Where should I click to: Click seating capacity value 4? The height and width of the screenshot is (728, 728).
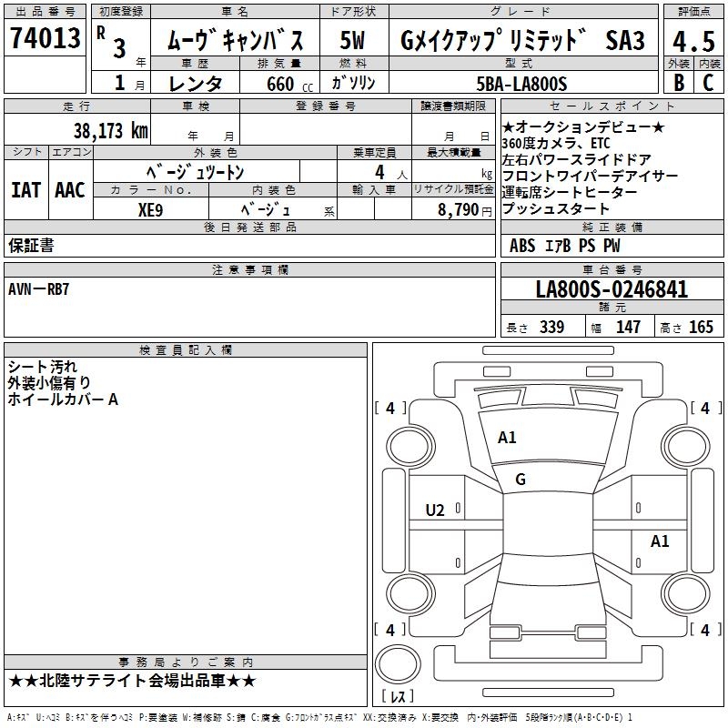tap(379, 172)
